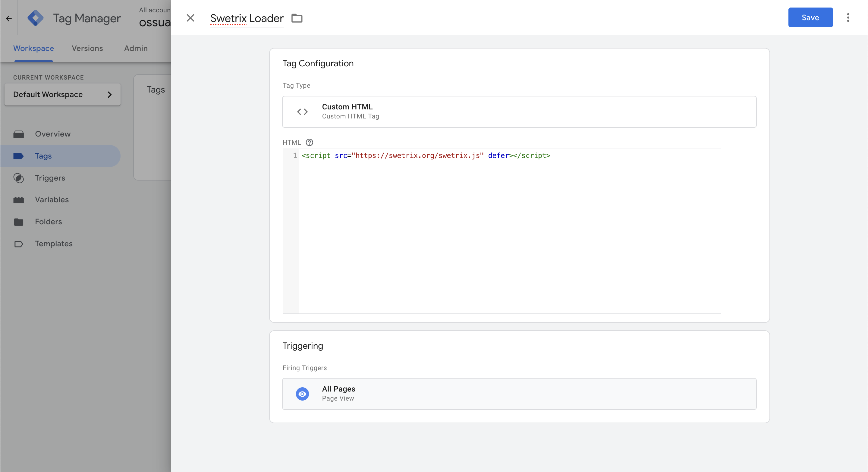Switch to the Admin tab
This screenshot has height=472, width=868.
point(135,49)
